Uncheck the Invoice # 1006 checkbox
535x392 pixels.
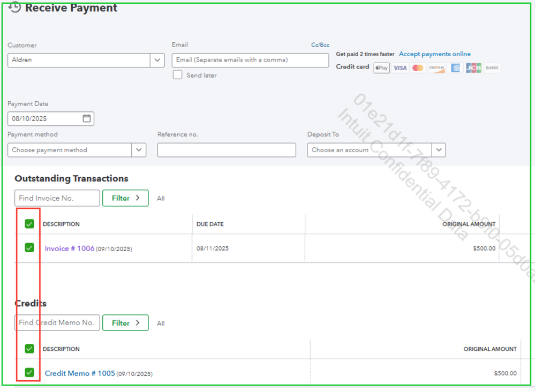(29, 248)
